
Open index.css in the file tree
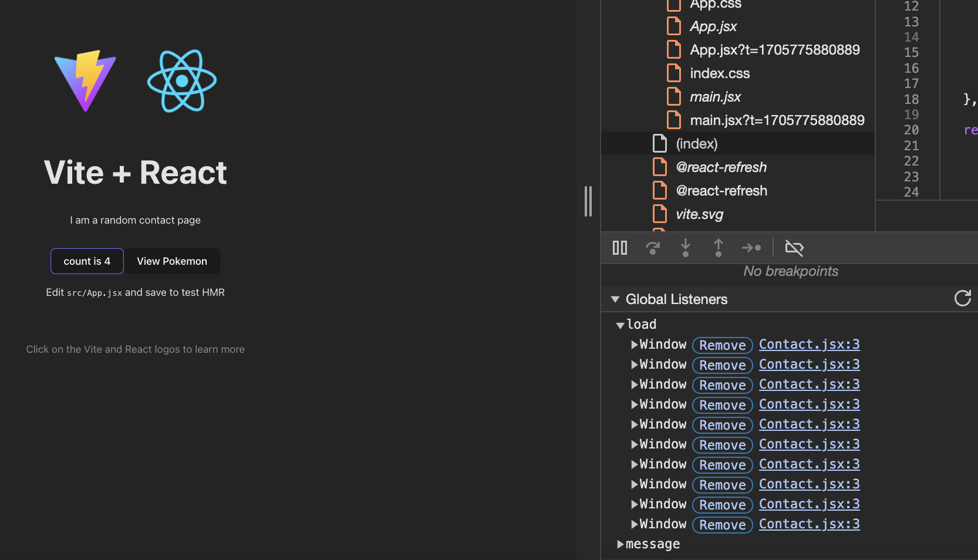tap(720, 73)
